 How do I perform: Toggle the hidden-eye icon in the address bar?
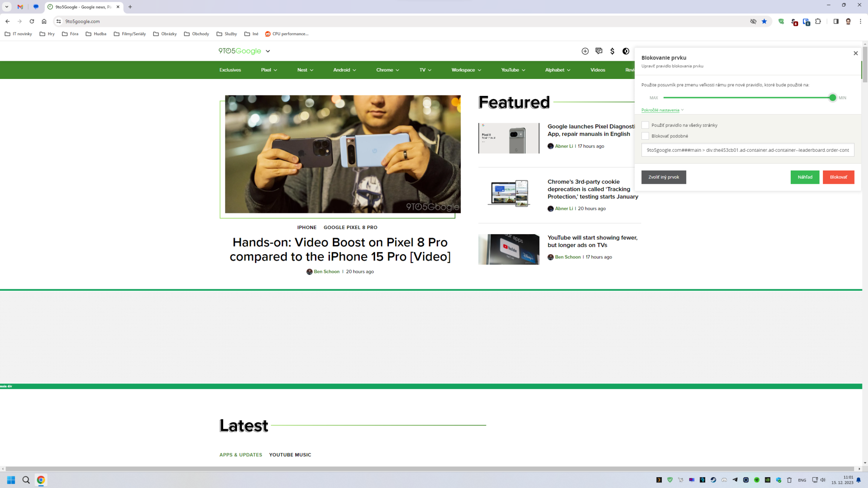click(753, 21)
